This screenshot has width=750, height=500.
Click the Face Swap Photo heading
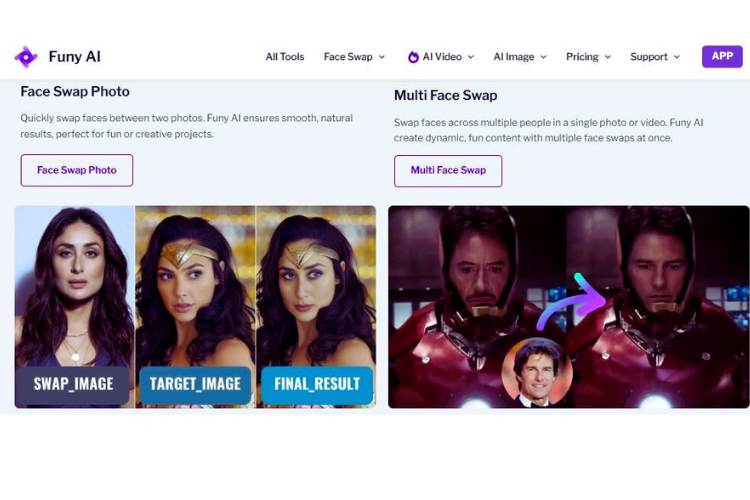(x=75, y=91)
